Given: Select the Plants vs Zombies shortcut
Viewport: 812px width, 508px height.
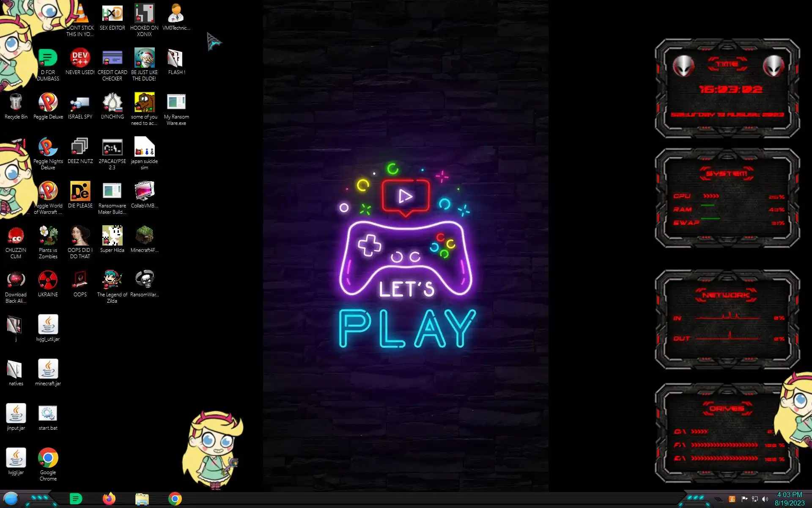Looking at the screenshot, I should [48, 236].
